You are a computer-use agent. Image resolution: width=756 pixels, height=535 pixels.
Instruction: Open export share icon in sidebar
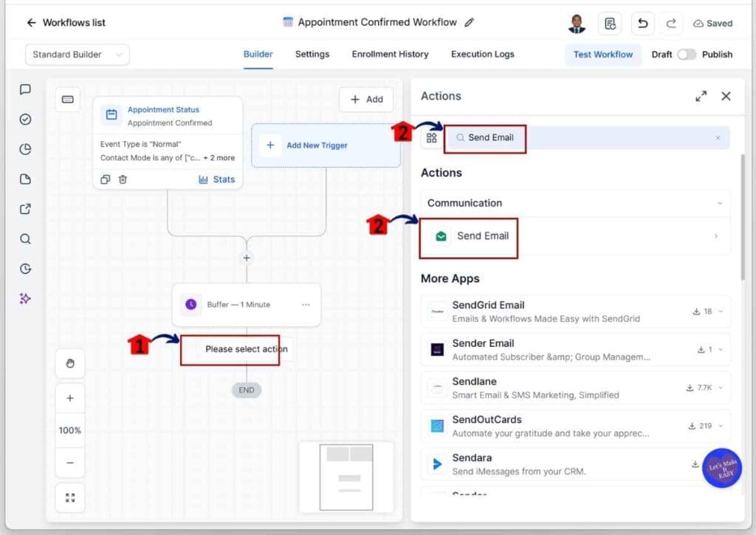point(26,209)
